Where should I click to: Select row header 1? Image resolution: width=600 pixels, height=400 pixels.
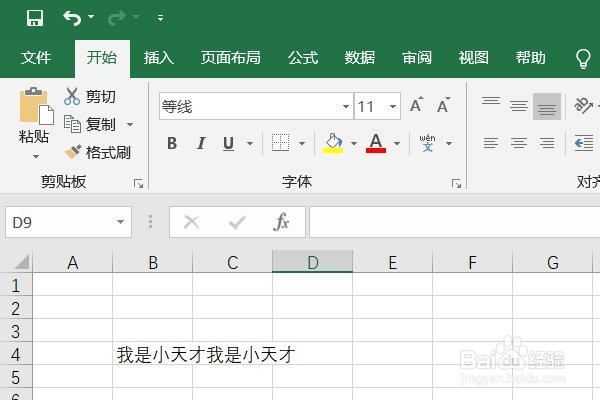click(x=16, y=285)
